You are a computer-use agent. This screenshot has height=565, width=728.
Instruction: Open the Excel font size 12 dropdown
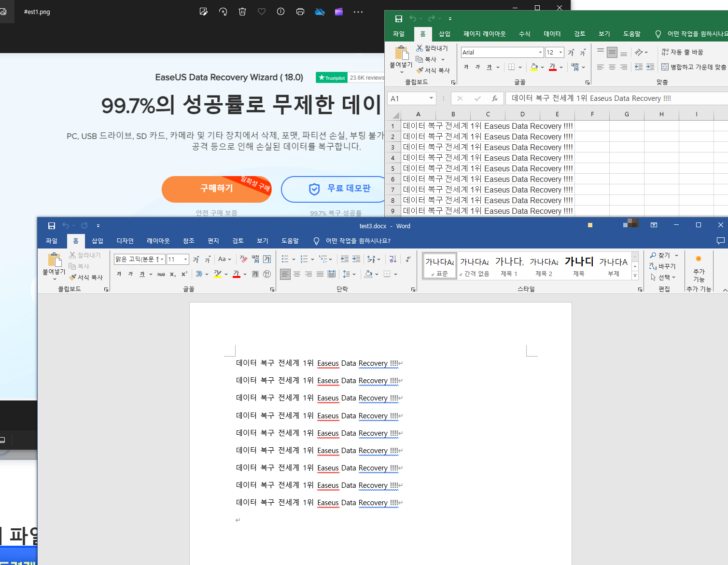pos(560,52)
